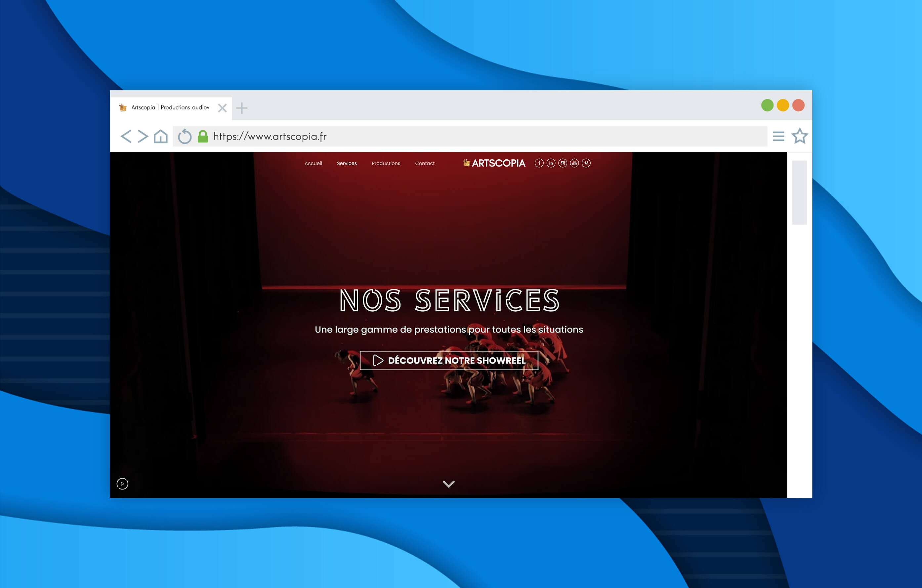Visit Artscopia's Facebook page icon
This screenshot has height=588, width=922.
(539, 163)
